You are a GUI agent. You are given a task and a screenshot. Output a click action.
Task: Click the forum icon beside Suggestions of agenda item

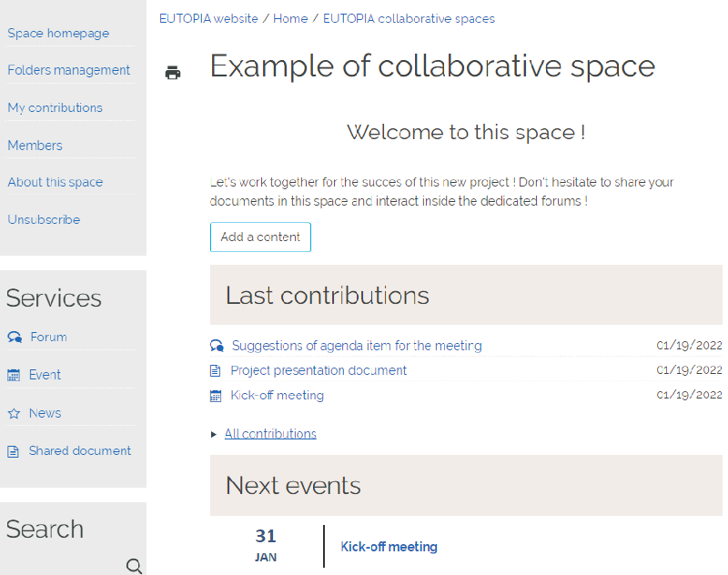pyautogui.click(x=217, y=346)
